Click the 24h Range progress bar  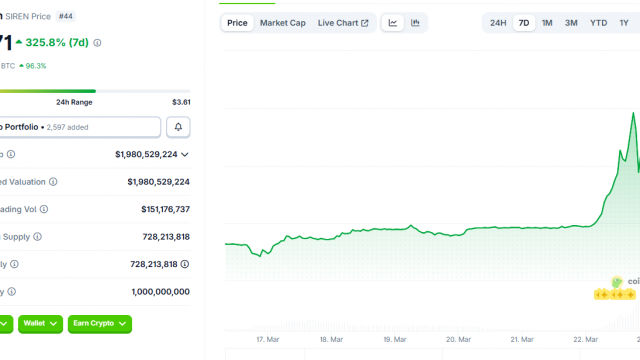point(95,91)
